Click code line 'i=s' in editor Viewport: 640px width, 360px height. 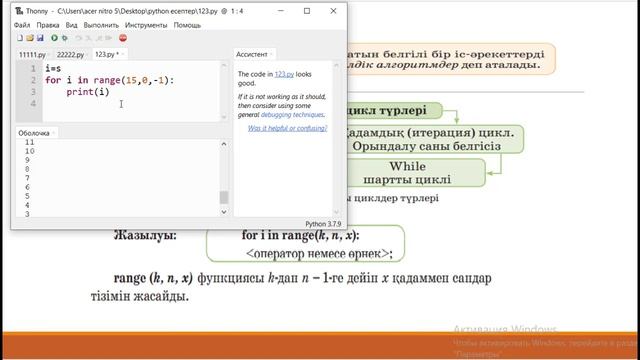[53, 69]
